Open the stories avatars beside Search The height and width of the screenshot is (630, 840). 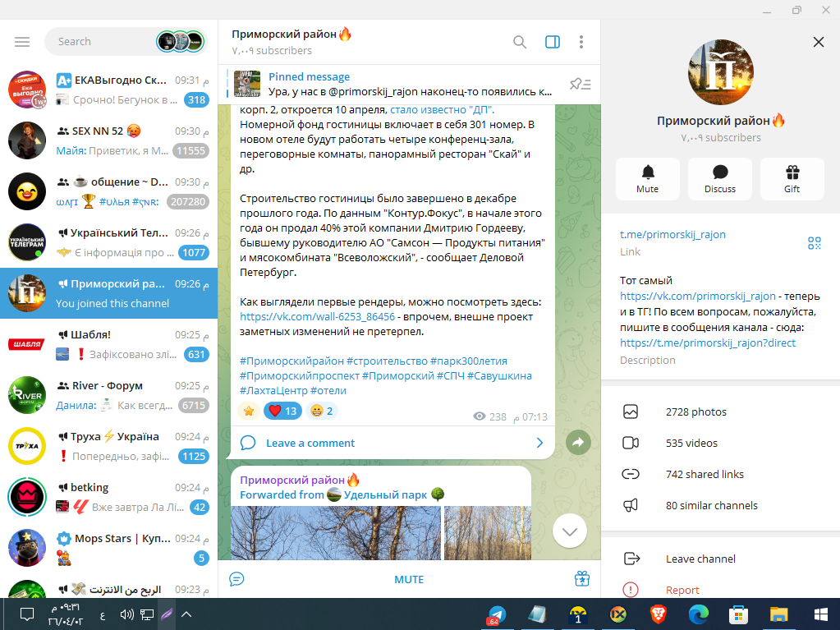pyautogui.click(x=181, y=42)
